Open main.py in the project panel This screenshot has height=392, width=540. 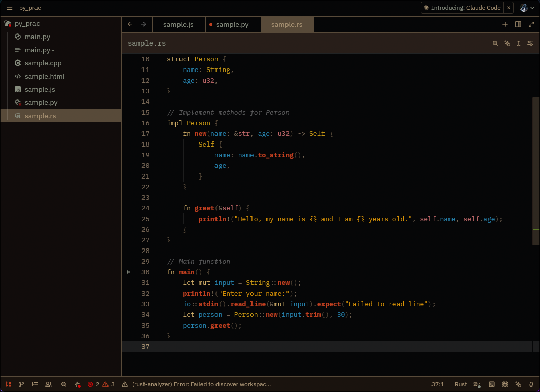61,37
